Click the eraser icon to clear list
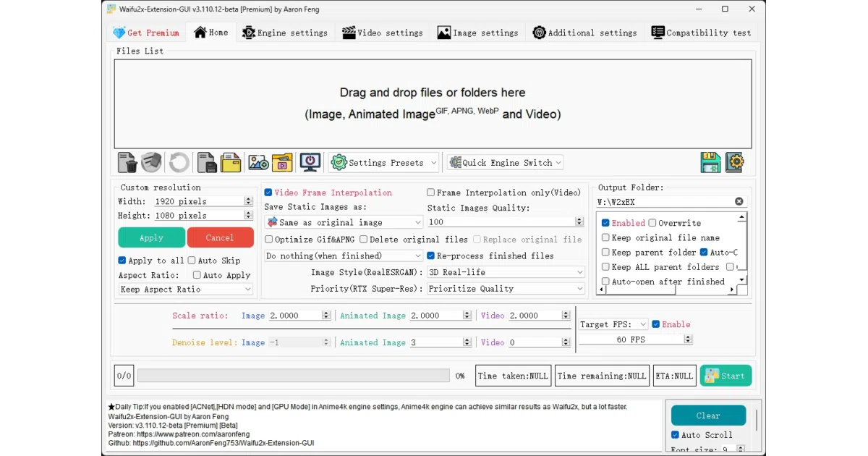Viewport: 868px width, 456px height. [x=151, y=162]
